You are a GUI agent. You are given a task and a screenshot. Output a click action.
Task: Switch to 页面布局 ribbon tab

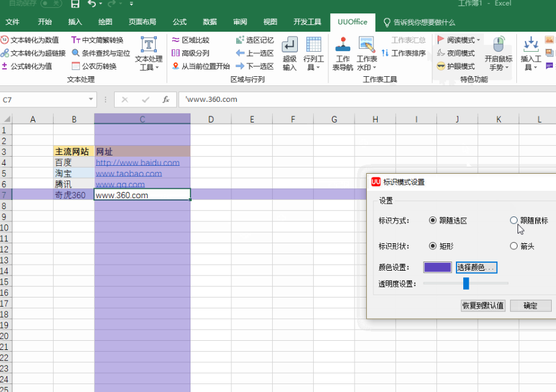pos(142,22)
